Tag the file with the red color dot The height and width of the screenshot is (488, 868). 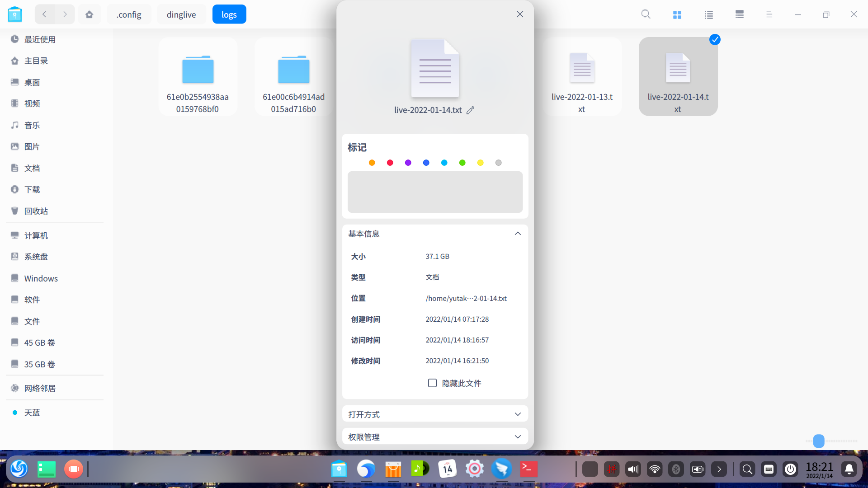[390, 163]
